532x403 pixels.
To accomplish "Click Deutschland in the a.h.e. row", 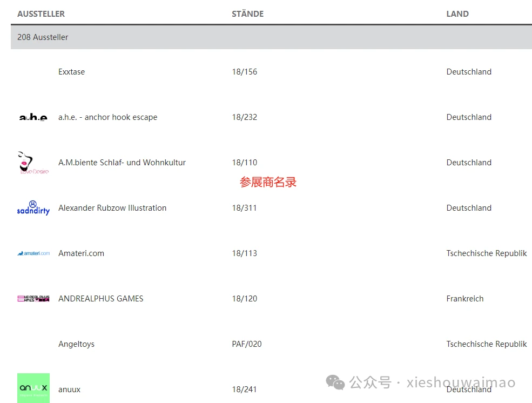I will tap(469, 117).
